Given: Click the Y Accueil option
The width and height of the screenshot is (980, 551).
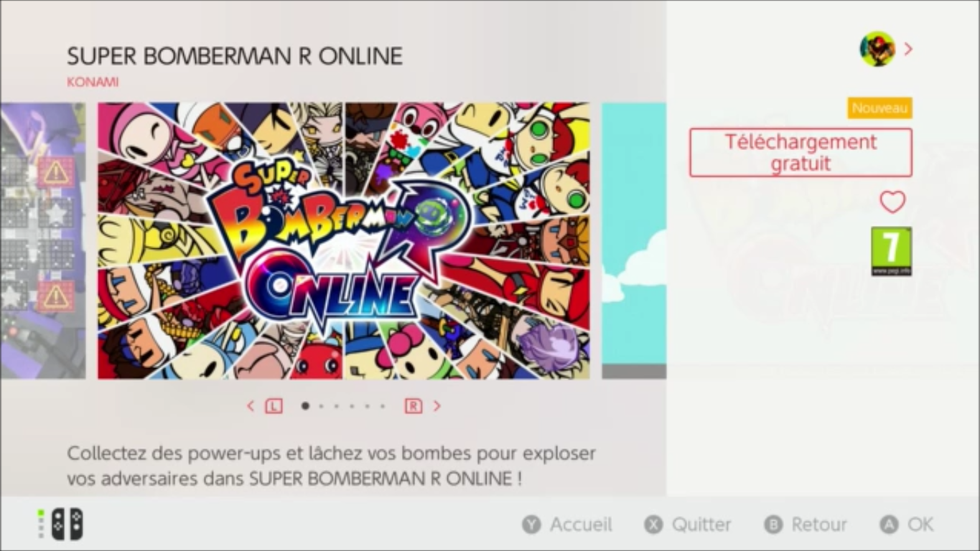Looking at the screenshot, I should point(567,524).
